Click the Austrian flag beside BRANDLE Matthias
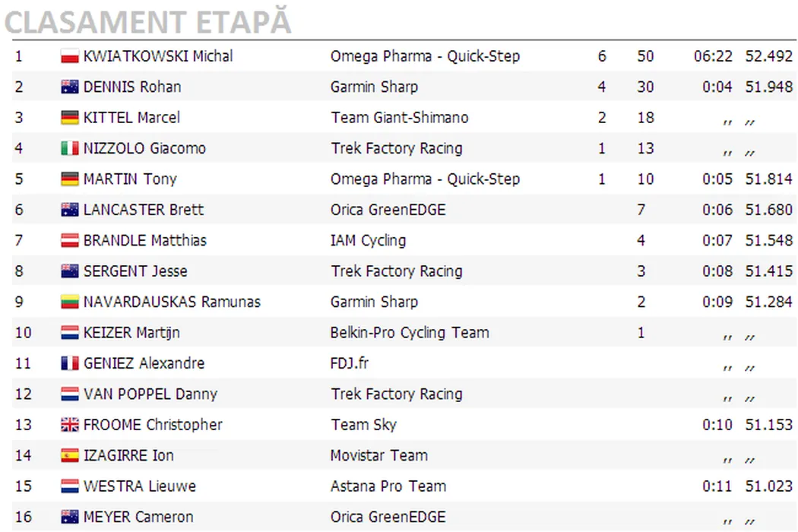The width and height of the screenshot is (798, 532). click(x=70, y=241)
